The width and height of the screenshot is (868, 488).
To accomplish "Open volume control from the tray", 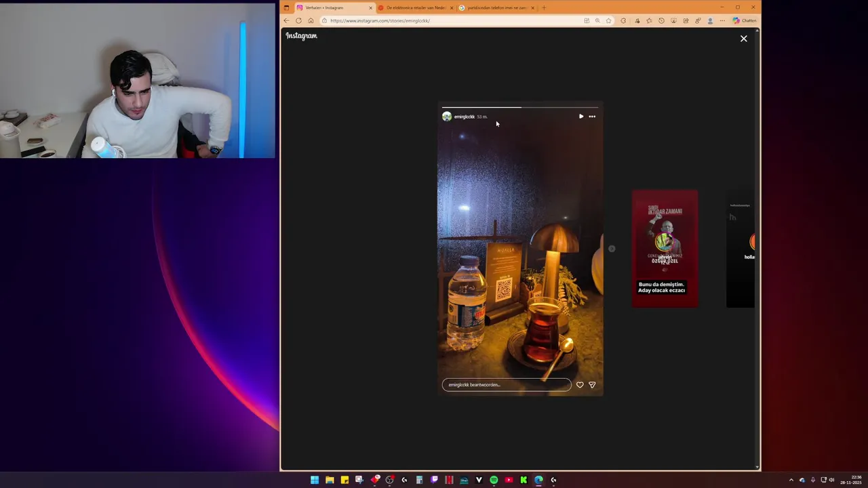I will click(832, 480).
